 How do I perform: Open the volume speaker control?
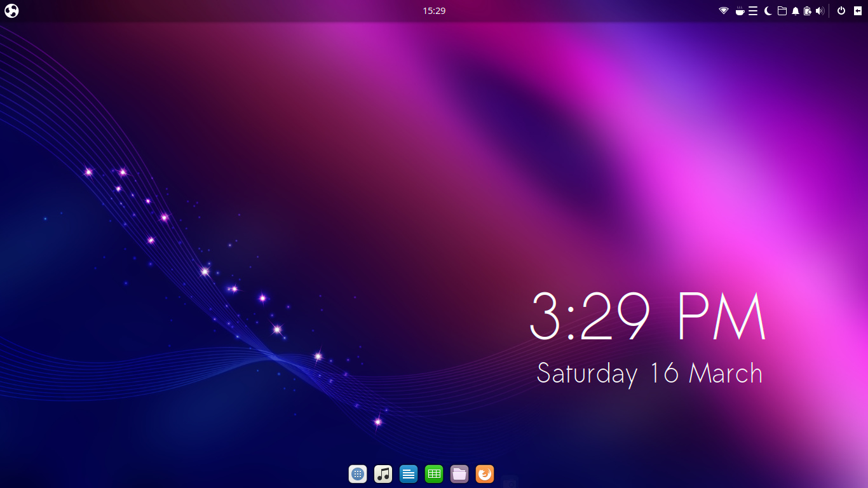click(x=820, y=11)
